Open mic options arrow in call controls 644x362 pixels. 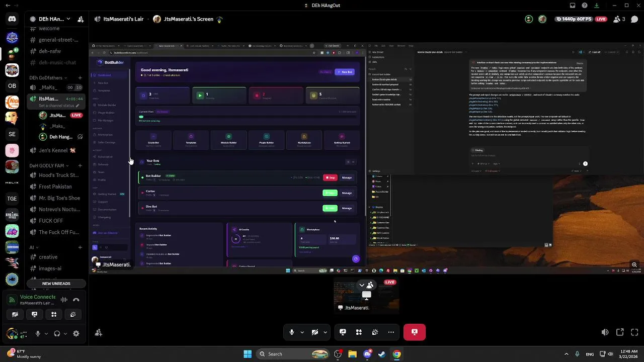point(302,332)
